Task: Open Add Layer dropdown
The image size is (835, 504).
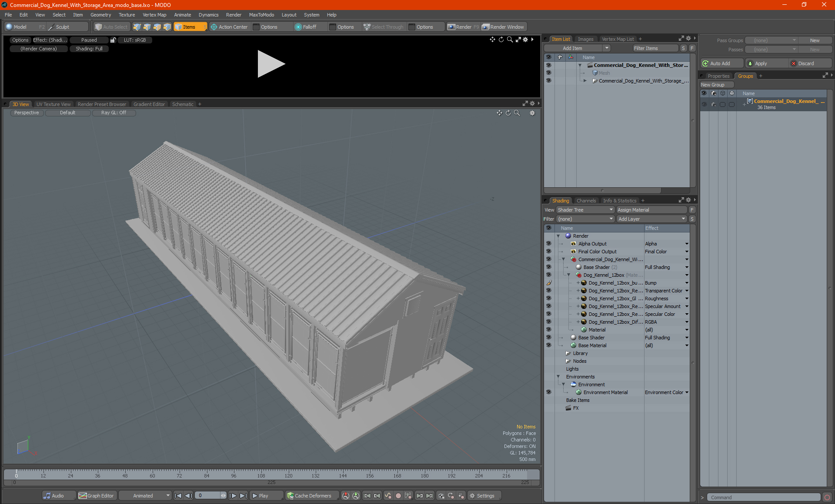Action: pos(651,219)
